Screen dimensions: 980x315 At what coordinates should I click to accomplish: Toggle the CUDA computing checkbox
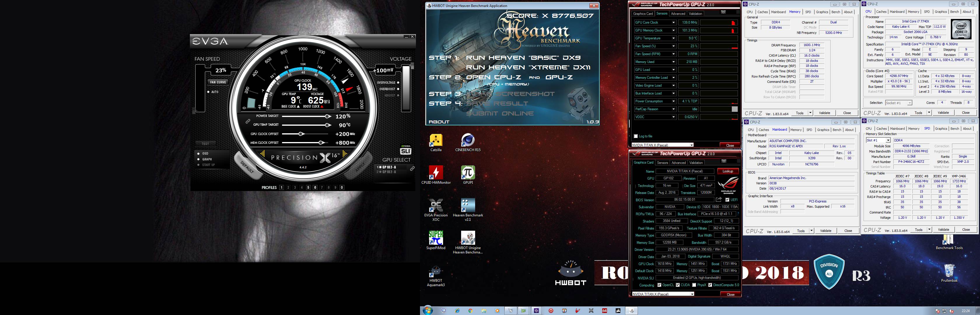coord(678,285)
